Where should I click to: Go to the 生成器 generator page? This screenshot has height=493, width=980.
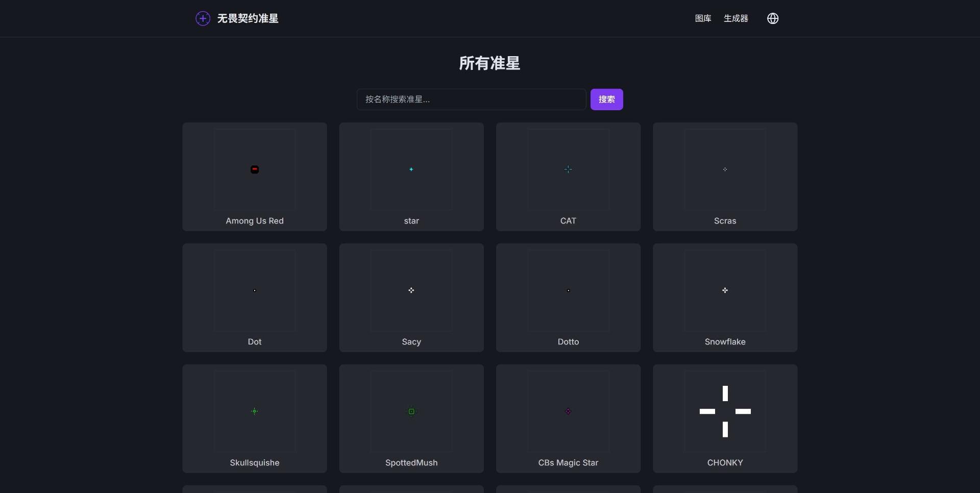(736, 18)
